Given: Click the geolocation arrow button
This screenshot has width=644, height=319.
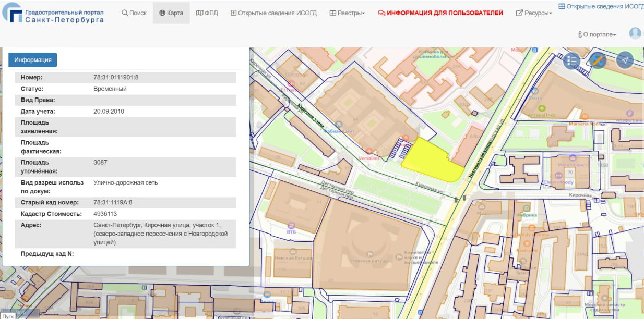Looking at the screenshot, I should pyautogui.click(x=624, y=60).
